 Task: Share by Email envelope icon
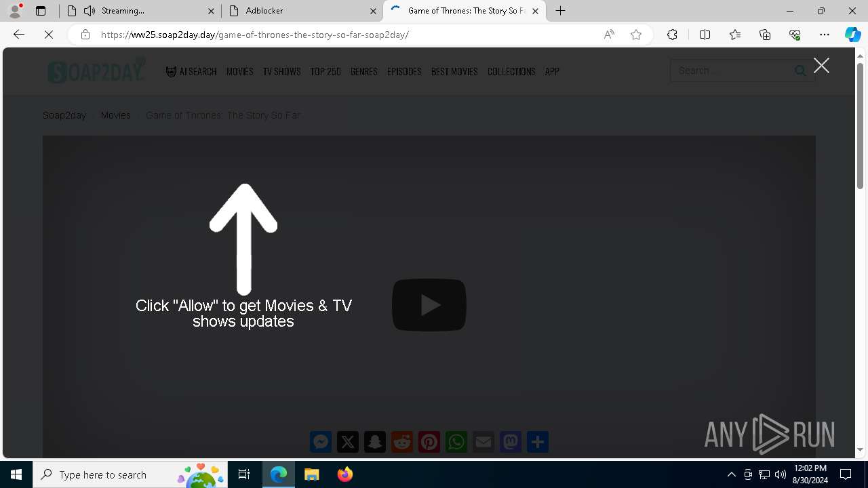484,442
